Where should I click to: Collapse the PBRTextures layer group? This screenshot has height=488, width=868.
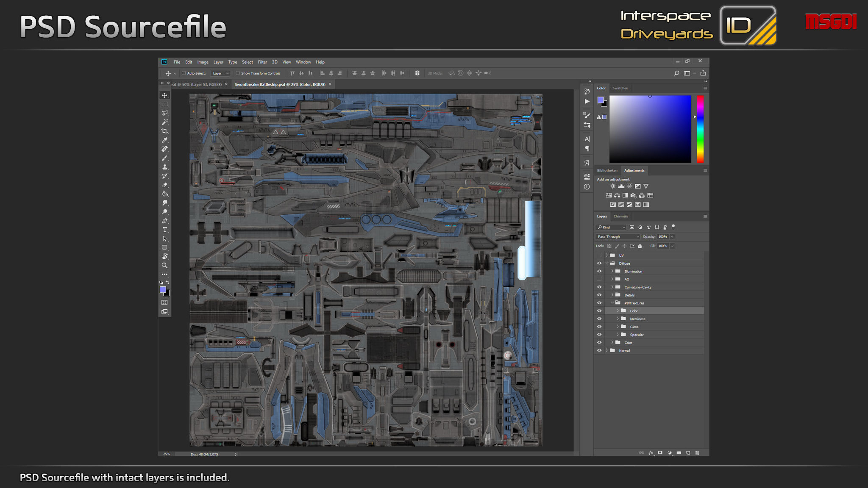612,303
